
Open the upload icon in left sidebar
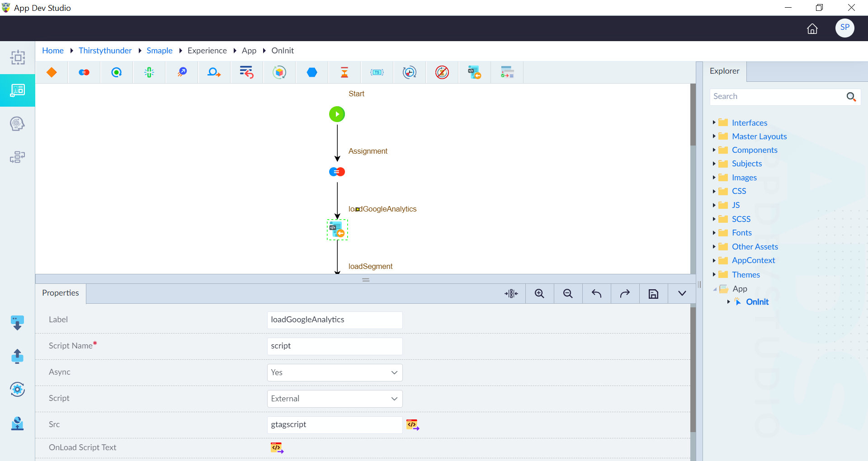tap(17, 356)
